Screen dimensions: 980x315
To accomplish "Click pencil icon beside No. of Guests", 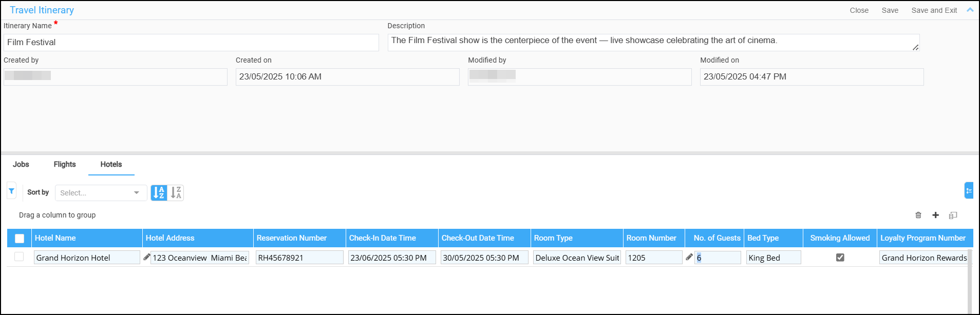I will [x=689, y=257].
